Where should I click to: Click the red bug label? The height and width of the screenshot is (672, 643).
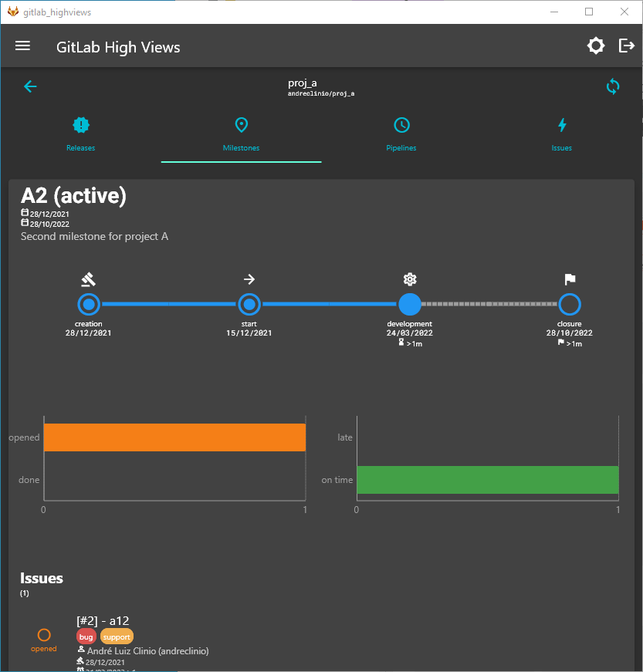86,637
